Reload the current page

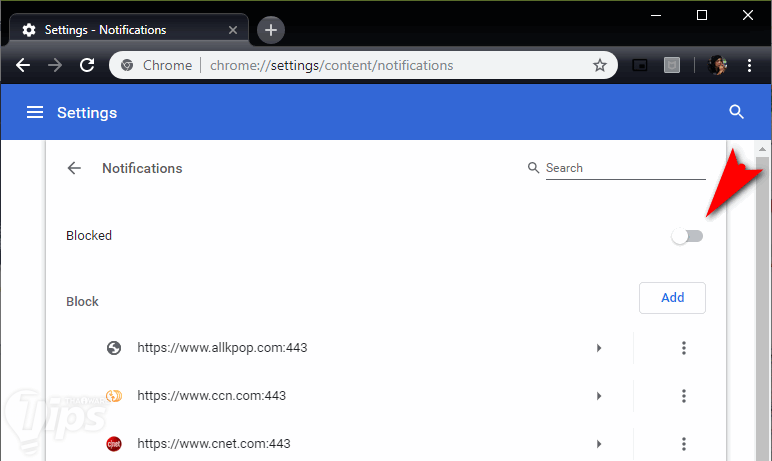coord(87,65)
